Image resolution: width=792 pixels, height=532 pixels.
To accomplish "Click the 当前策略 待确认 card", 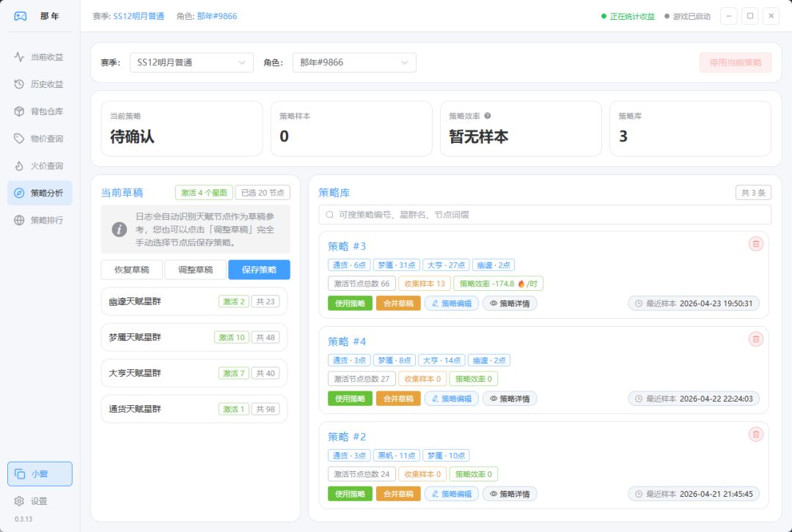I will coord(182,129).
